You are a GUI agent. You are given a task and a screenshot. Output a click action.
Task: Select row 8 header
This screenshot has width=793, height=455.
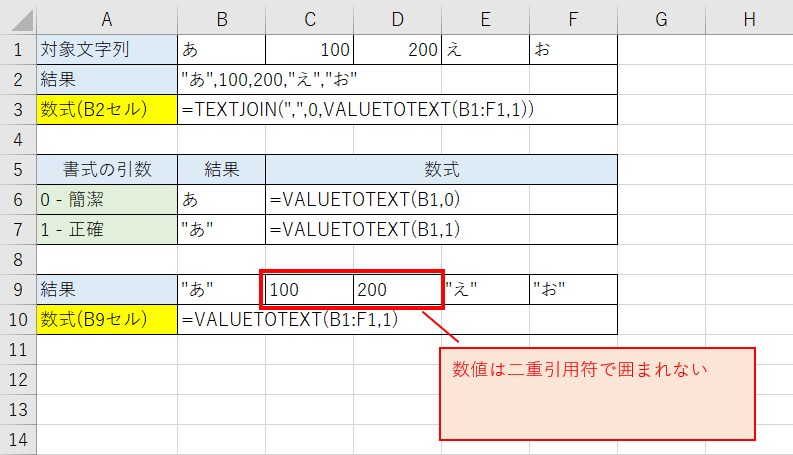[x=18, y=259]
